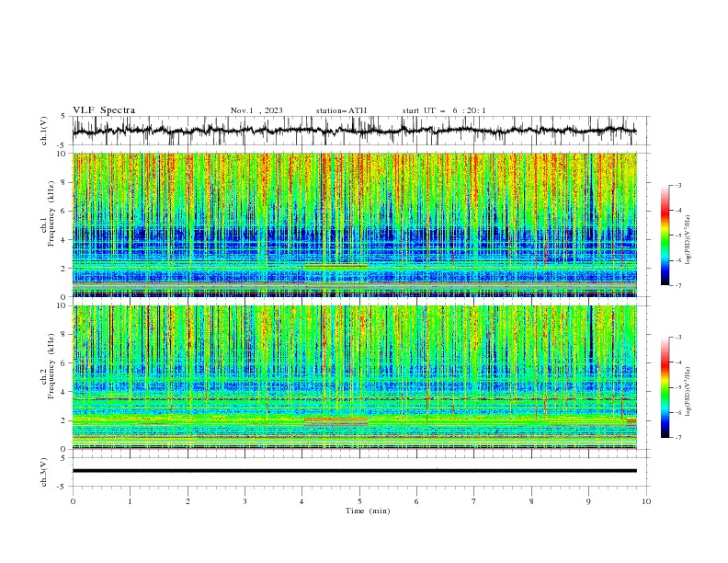Image resolution: width=728 pixels, height=563 pixels.
Task: Select the date text 'Nov.1 , 2023'
Action: click(256, 110)
